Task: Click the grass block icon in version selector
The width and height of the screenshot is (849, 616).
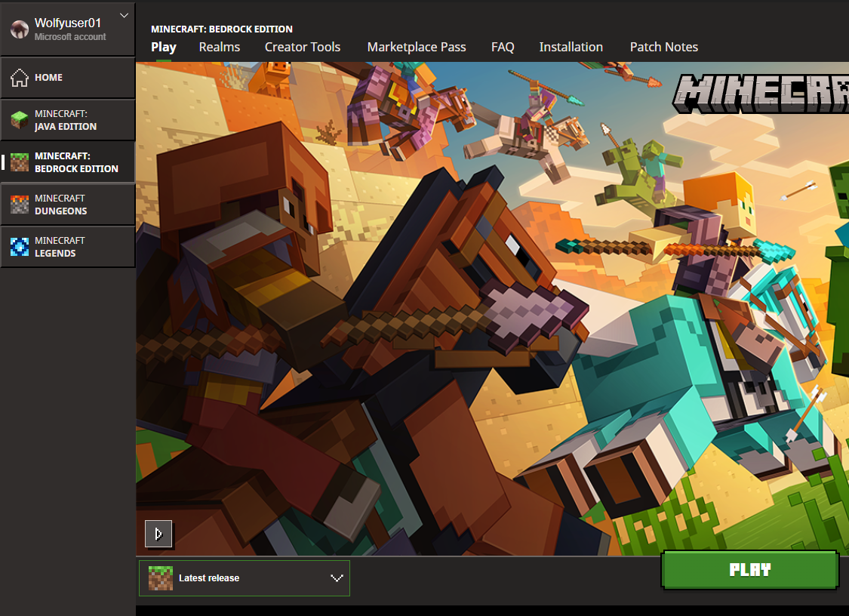Action: click(x=161, y=578)
